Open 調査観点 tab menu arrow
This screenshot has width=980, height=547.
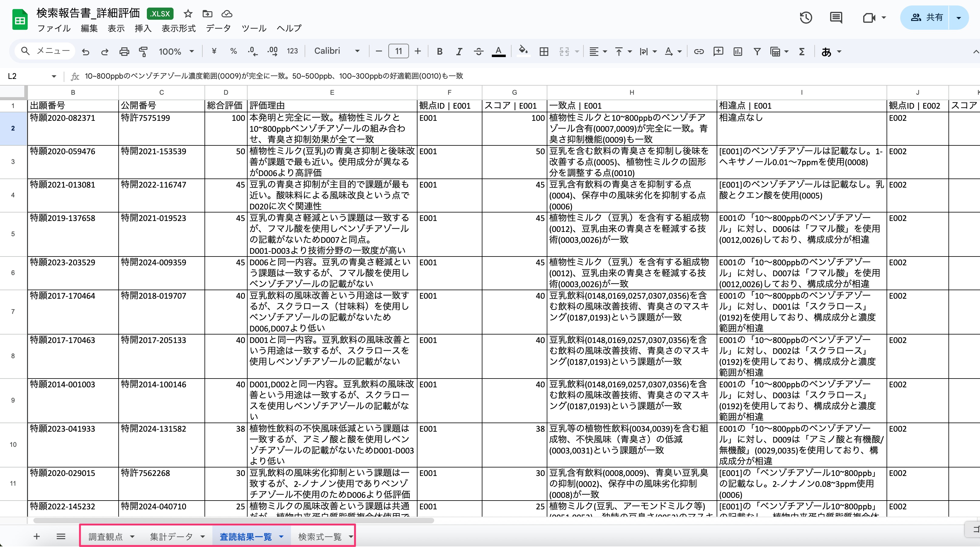[132, 537]
